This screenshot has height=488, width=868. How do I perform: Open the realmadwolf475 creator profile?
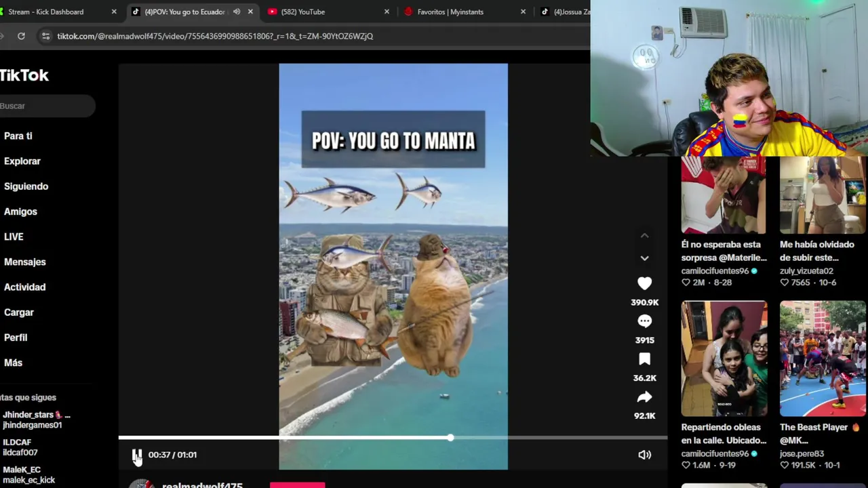(202, 485)
